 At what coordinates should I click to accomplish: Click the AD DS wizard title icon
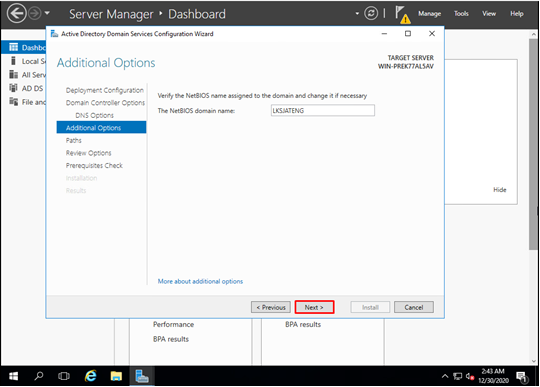[x=54, y=34]
